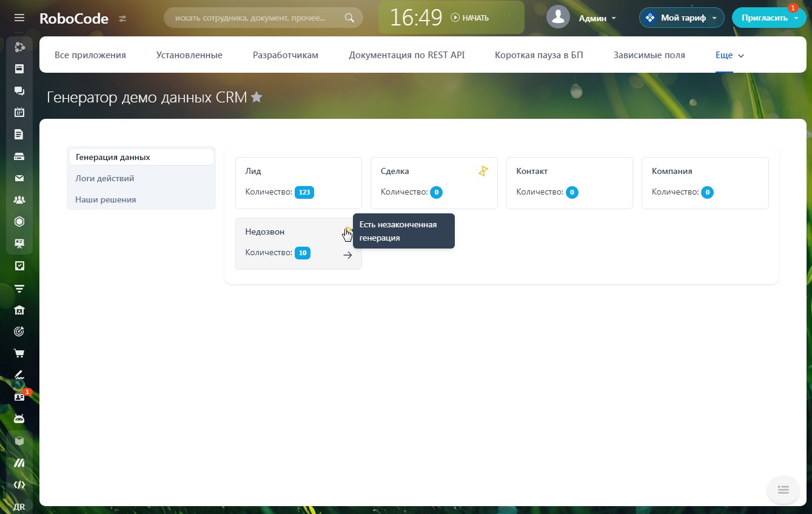Open the code brackets icon in sidebar
Image resolution: width=812 pixels, height=514 pixels.
[x=19, y=485]
